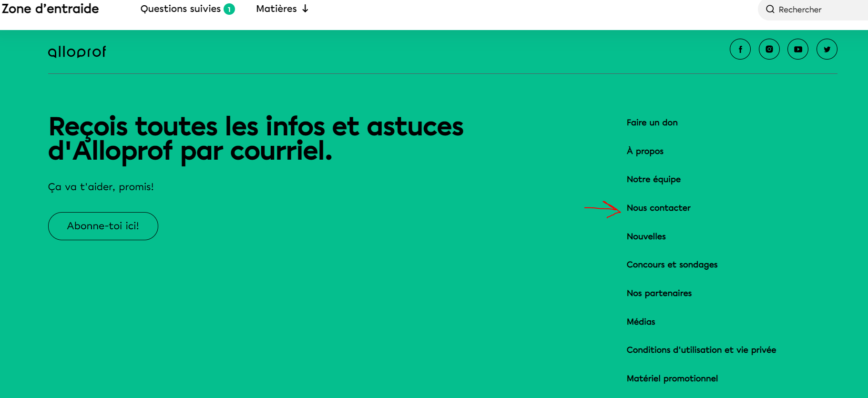The width and height of the screenshot is (868, 398).
Task: Open the À propos link
Action: coord(645,151)
